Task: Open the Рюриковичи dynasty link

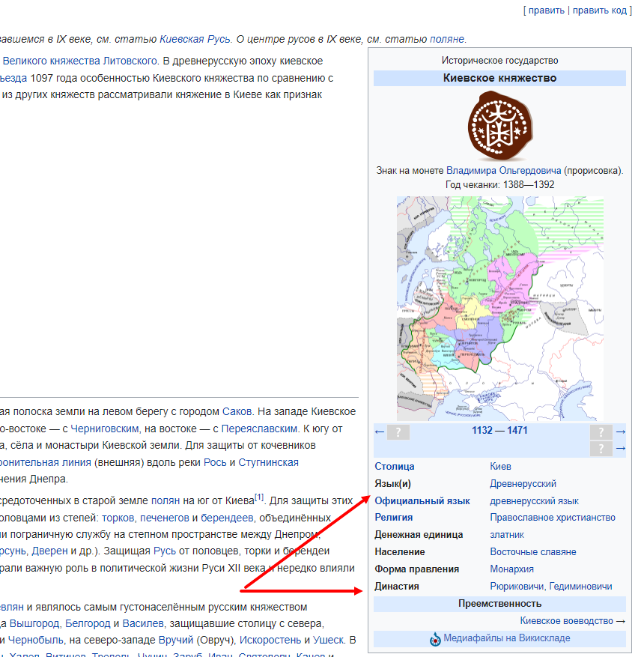Action: click(x=517, y=586)
